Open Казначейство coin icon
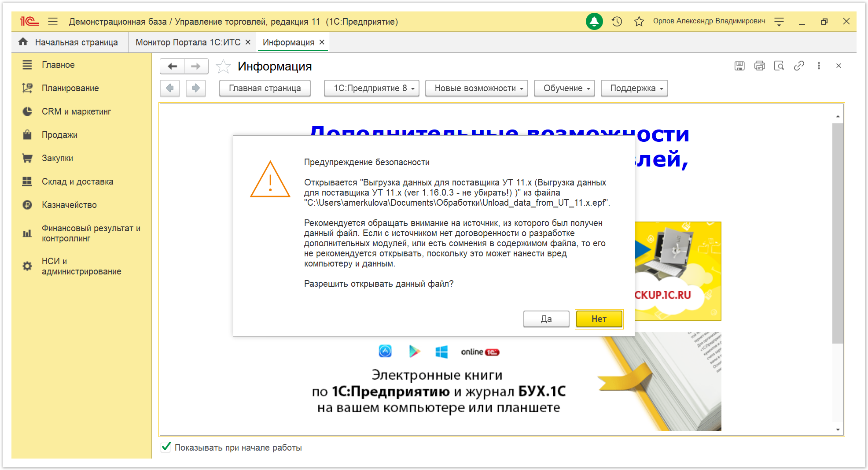Image resolution: width=868 pixels, height=470 pixels. (x=27, y=205)
